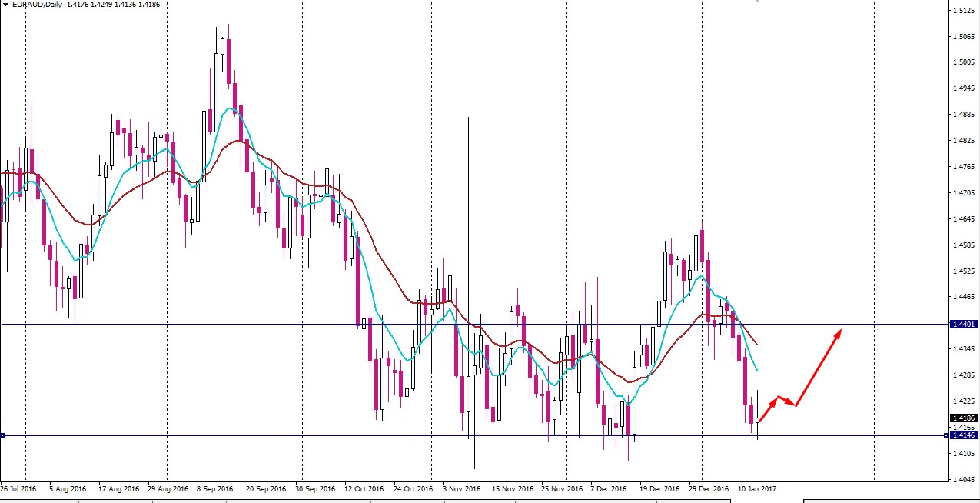Click the 26 Jul 2016 date label

pos(18,488)
